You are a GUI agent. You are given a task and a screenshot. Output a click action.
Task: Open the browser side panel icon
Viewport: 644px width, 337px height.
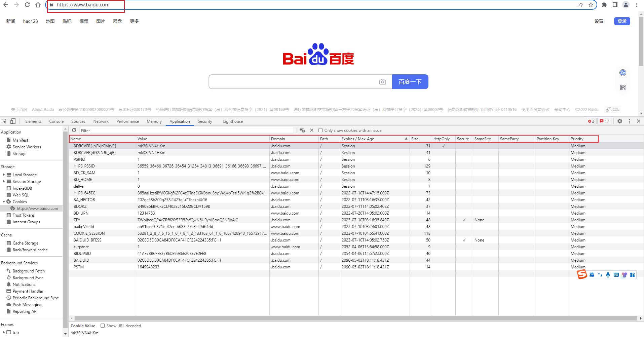coord(615,5)
